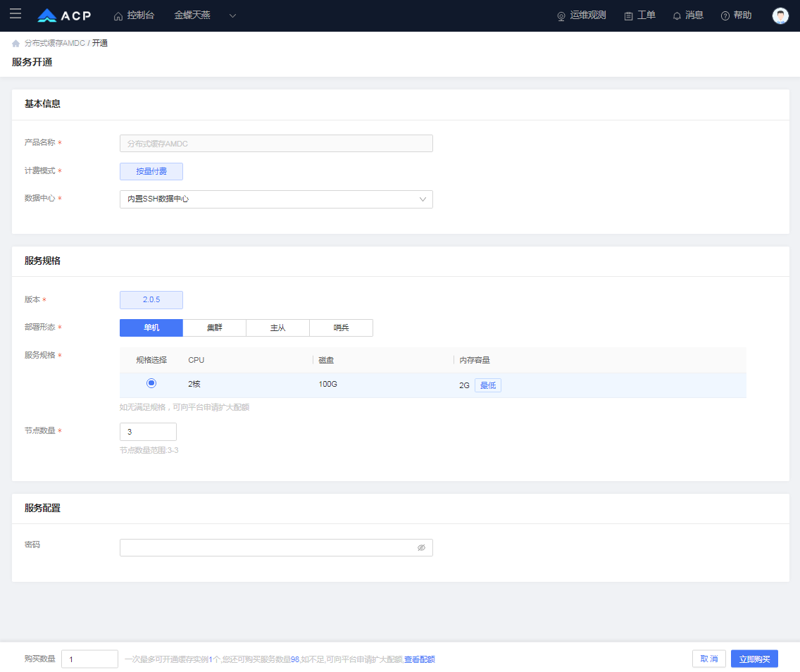Go to 分布式缓存AMDC breadcrumb link
Viewport: 800px width, 672px height.
[55, 44]
